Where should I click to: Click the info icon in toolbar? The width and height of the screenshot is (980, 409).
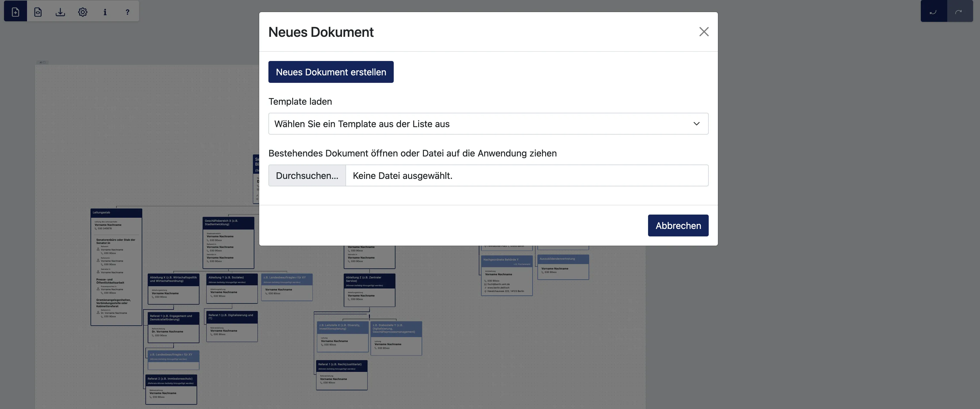tap(105, 12)
